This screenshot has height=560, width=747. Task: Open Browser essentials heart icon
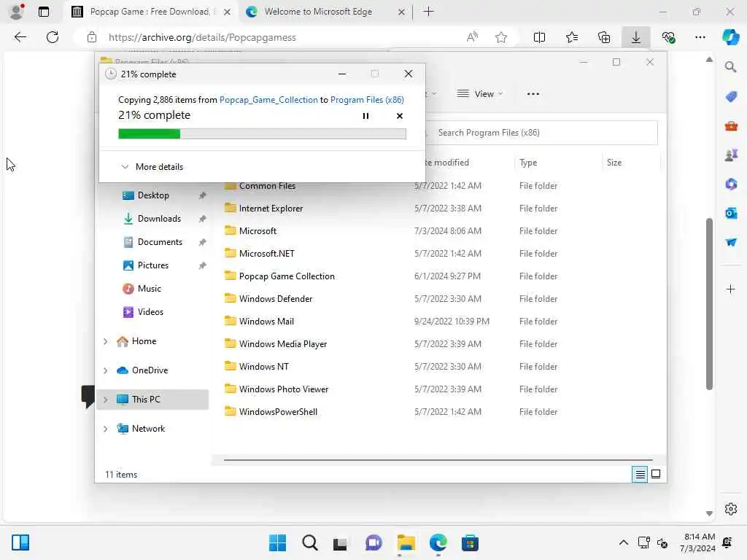(x=668, y=37)
